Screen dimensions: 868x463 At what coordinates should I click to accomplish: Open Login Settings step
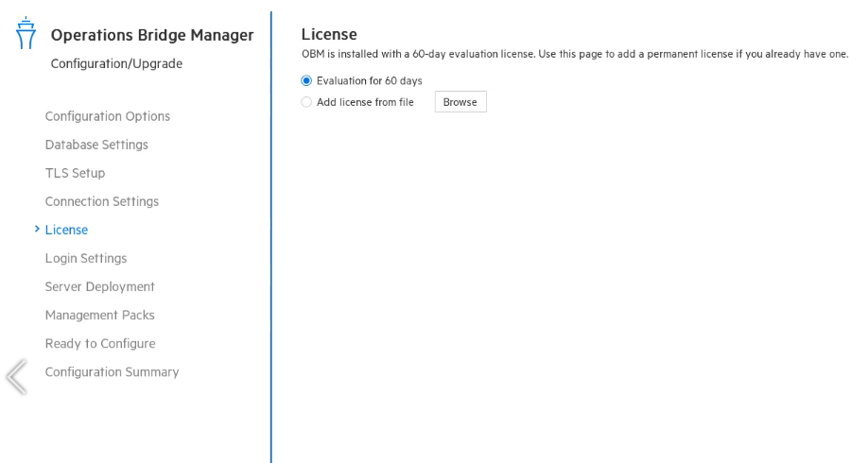(86, 258)
